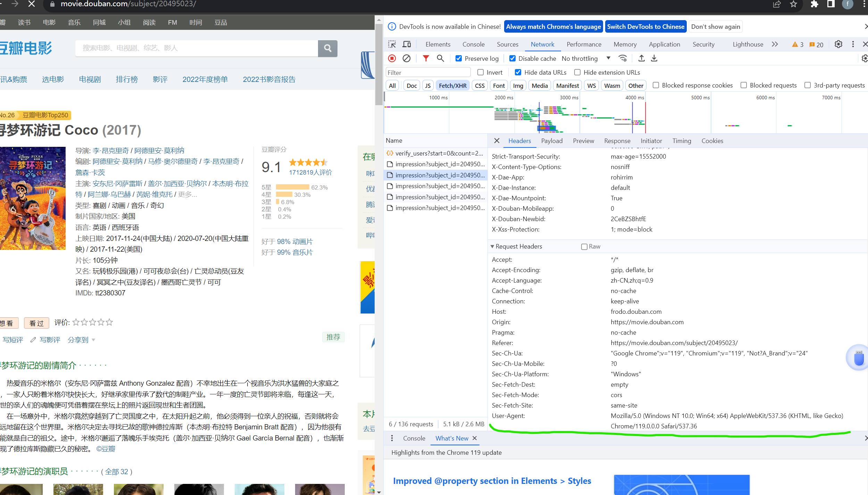
Task: Open the No throttling dropdown
Action: pyautogui.click(x=586, y=58)
